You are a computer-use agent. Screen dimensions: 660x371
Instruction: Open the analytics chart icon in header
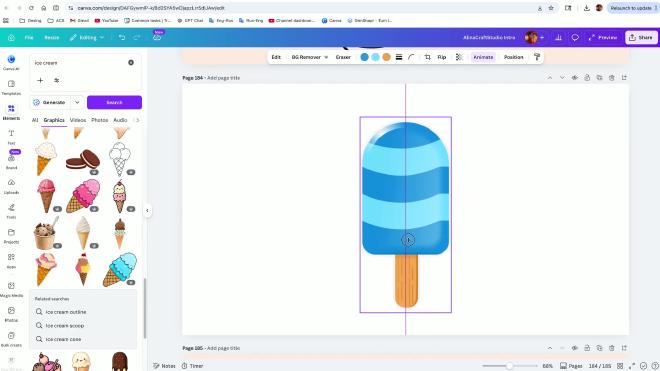(x=559, y=37)
